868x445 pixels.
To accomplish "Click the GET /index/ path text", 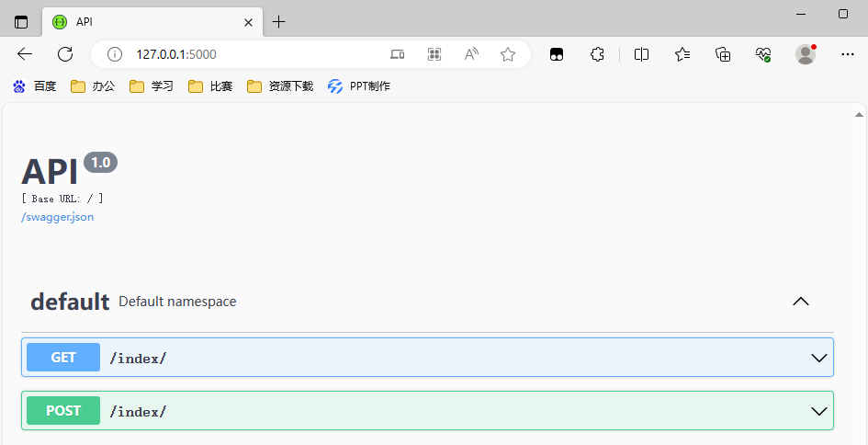I will click(x=138, y=359).
